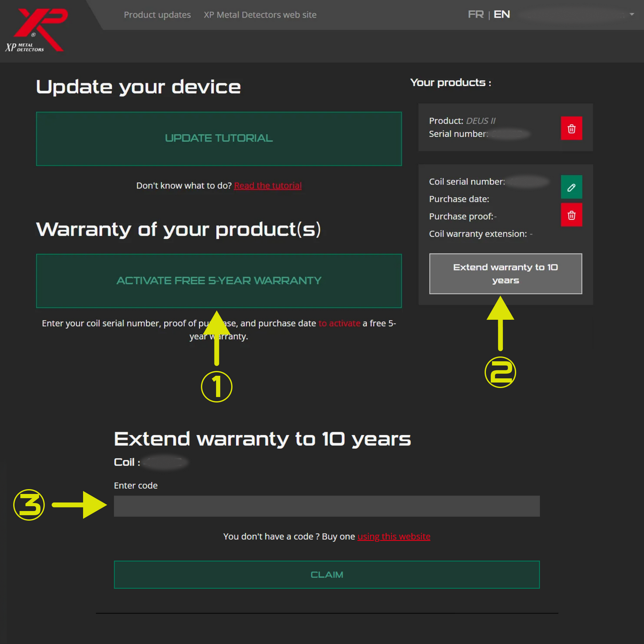The width and height of the screenshot is (644, 644).
Task: Open the Read the tutorial link
Action: click(x=267, y=185)
